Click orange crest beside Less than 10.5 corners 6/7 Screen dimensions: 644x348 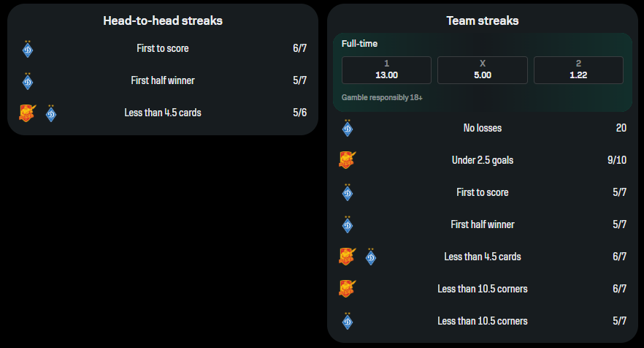(347, 288)
